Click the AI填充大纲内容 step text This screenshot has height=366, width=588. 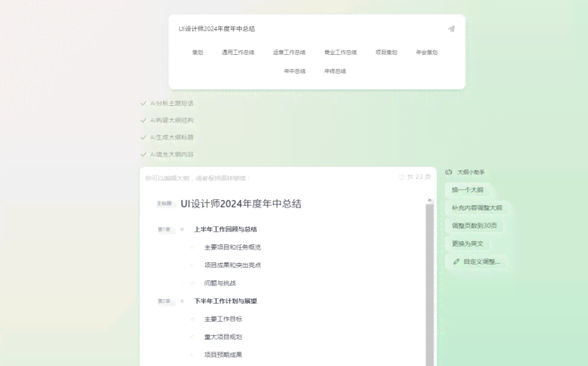coord(171,154)
